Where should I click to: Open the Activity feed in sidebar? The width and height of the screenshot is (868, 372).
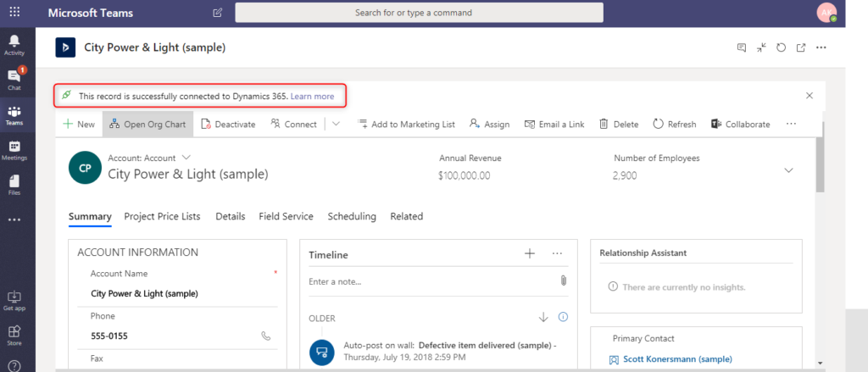pyautogui.click(x=14, y=46)
